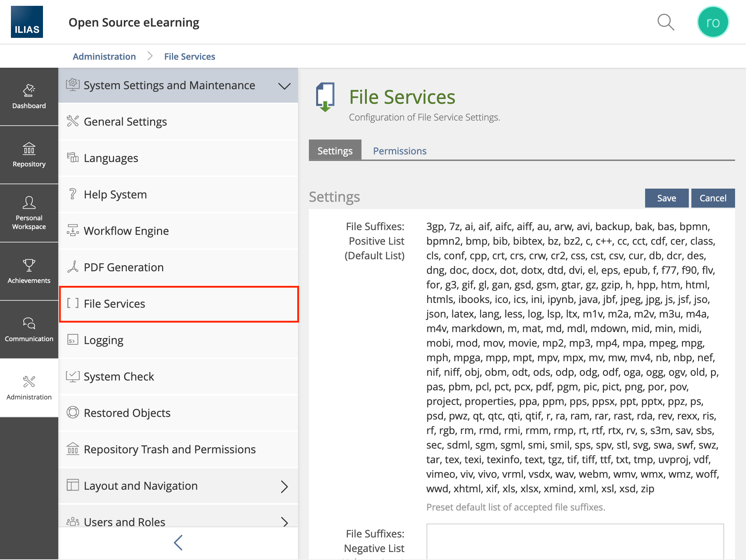The width and height of the screenshot is (746, 560).
Task: Open Achievements trophy item
Action: click(29, 271)
